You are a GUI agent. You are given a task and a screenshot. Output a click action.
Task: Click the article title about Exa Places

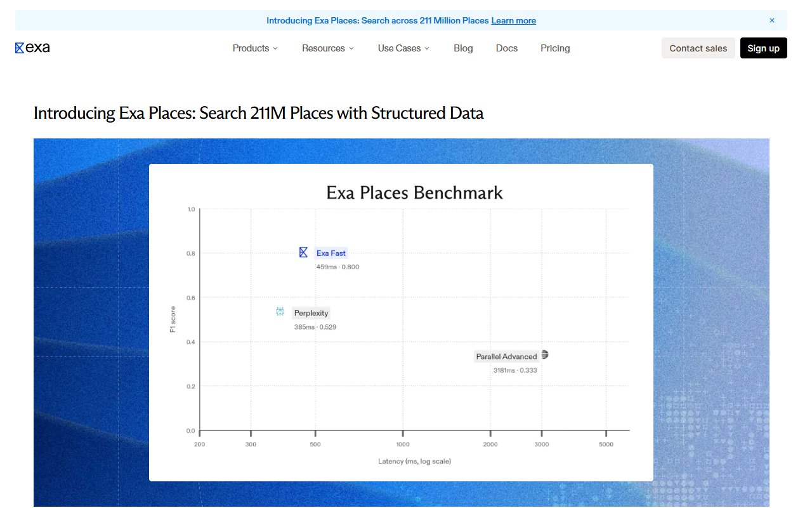[x=259, y=113]
